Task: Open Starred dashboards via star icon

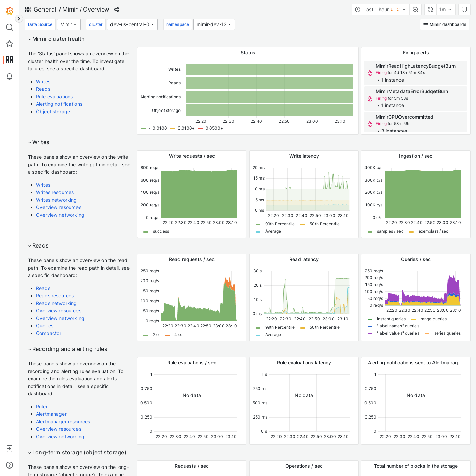Action: (x=10, y=44)
